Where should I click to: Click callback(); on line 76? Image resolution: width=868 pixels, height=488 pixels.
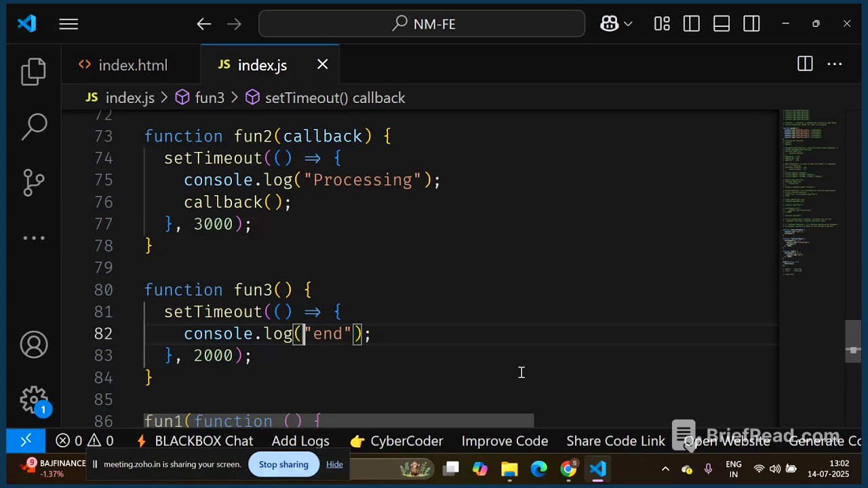tap(237, 202)
